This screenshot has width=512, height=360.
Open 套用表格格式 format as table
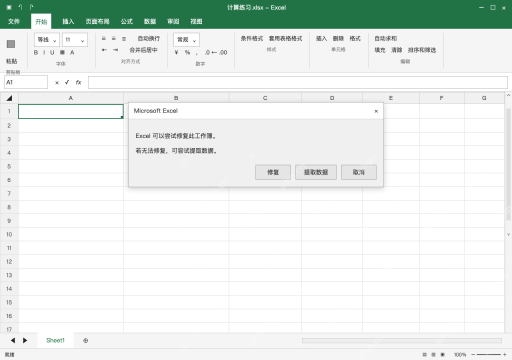pyautogui.click(x=285, y=39)
